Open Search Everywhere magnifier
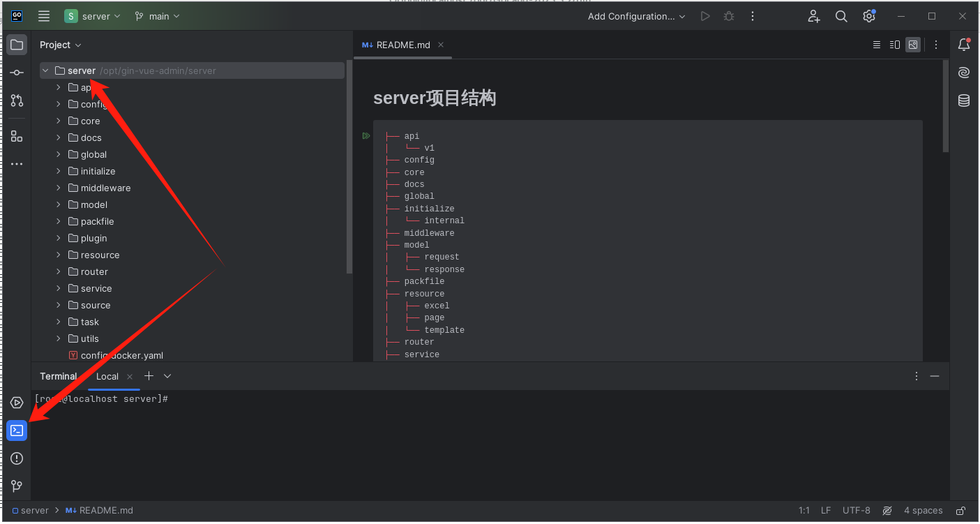This screenshot has height=524, width=980. [x=841, y=16]
